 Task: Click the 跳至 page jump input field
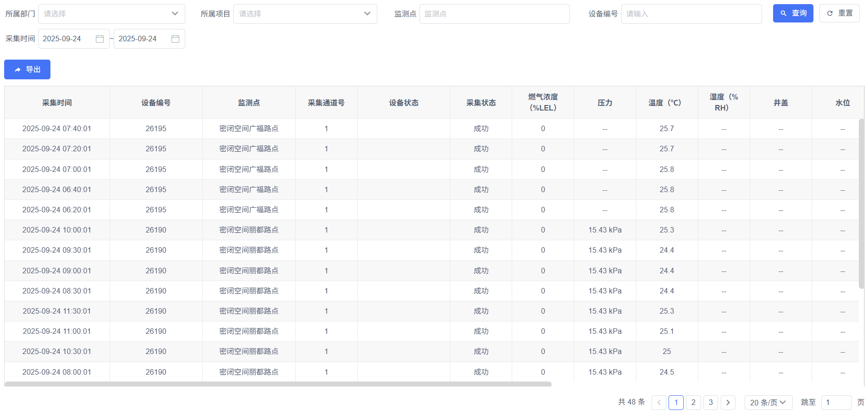836,402
